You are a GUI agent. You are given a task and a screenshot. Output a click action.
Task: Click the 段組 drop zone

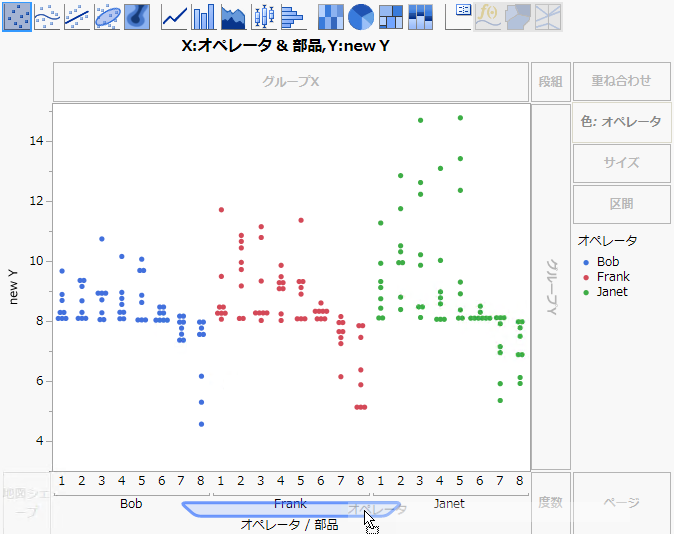tap(551, 82)
